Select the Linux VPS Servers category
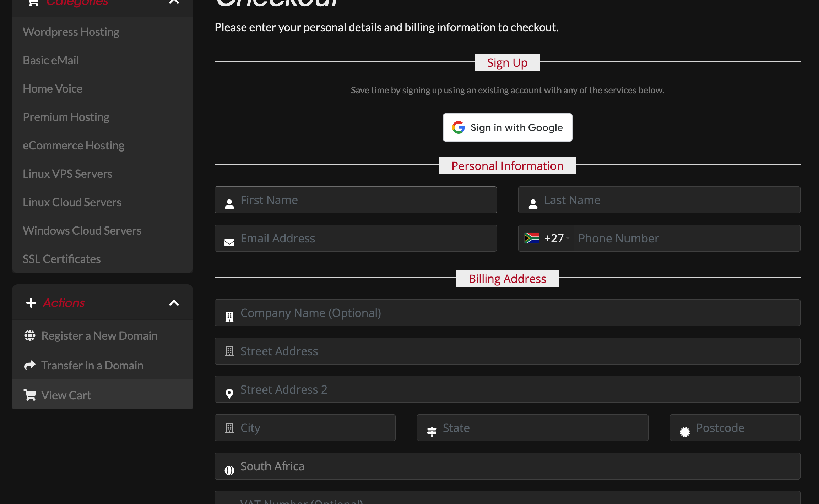Image resolution: width=819 pixels, height=504 pixels. (67, 174)
